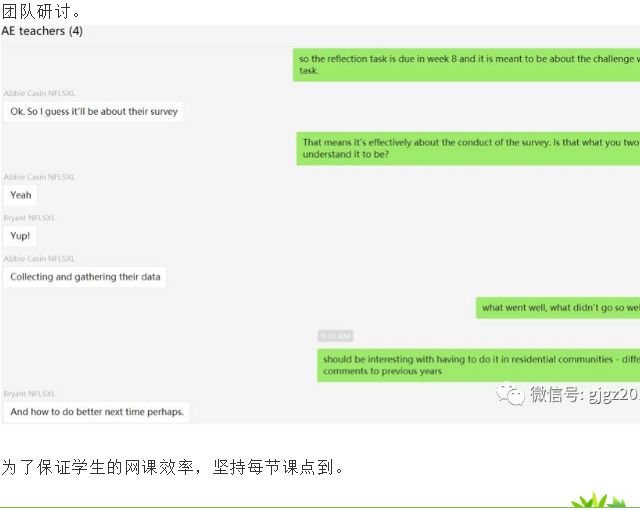This screenshot has width=640, height=511.
Task: Select 'And how to do better next time' bubble
Action: 96,412
